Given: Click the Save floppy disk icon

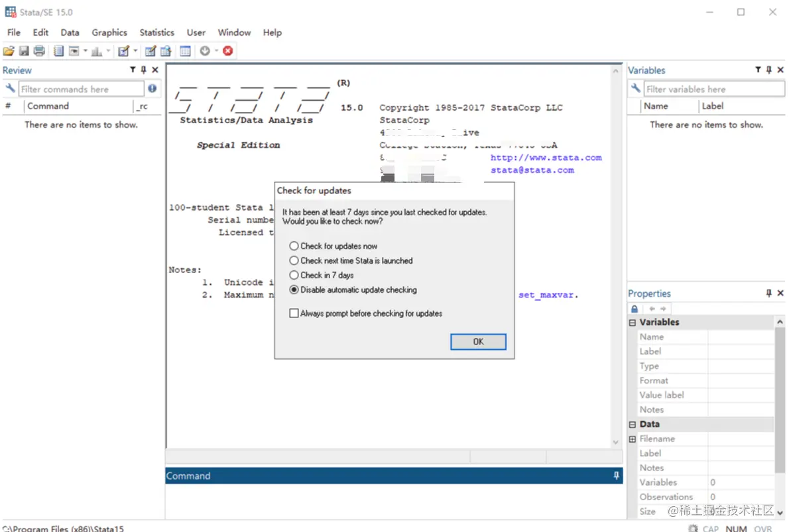Looking at the screenshot, I should [x=24, y=51].
